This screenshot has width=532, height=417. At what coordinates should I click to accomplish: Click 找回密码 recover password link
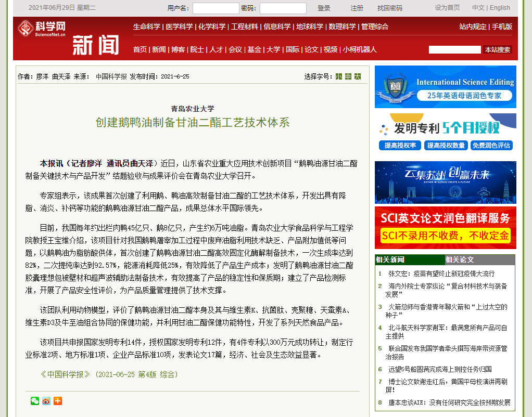(x=390, y=8)
